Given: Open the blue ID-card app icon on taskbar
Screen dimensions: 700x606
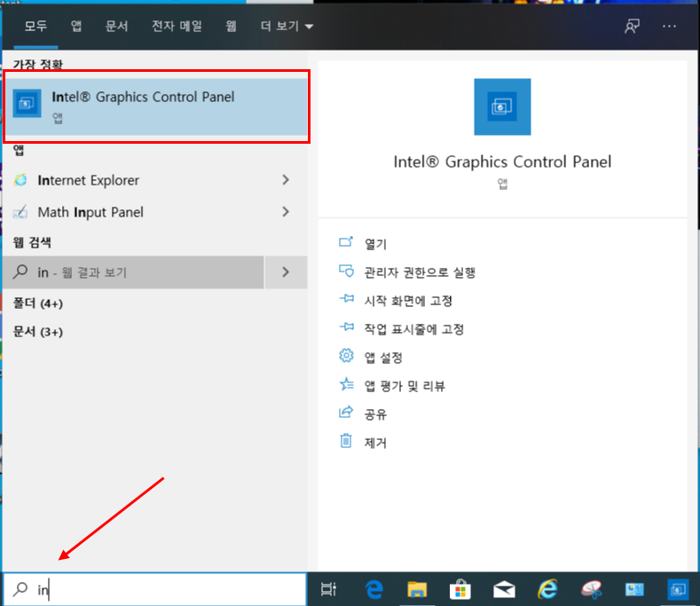Looking at the screenshot, I should click(634, 589).
